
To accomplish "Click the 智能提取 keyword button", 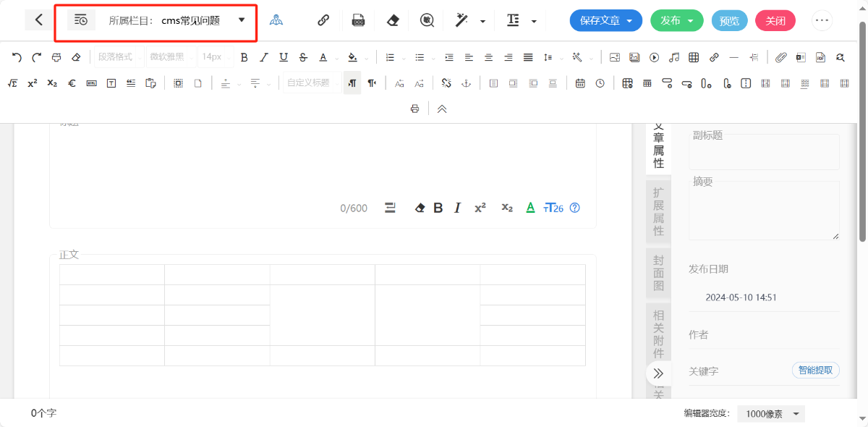I will coord(815,370).
